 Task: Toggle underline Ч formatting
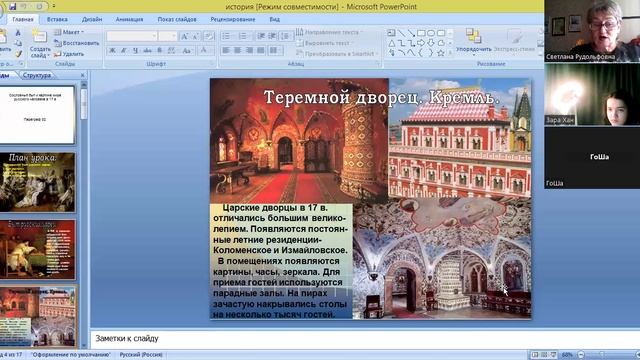pos(135,50)
